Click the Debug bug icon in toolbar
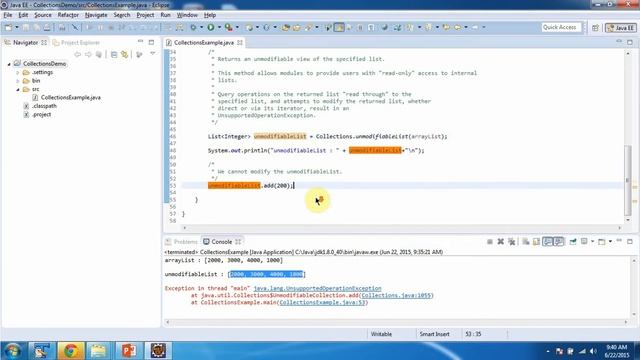Screen dimensions: 640x360 pyautogui.click(x=193, y=27)
